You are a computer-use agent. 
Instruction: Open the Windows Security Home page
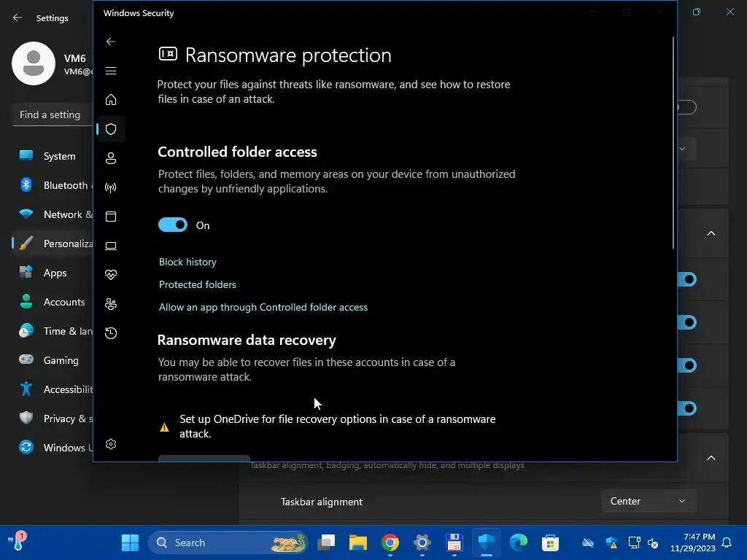111,99
